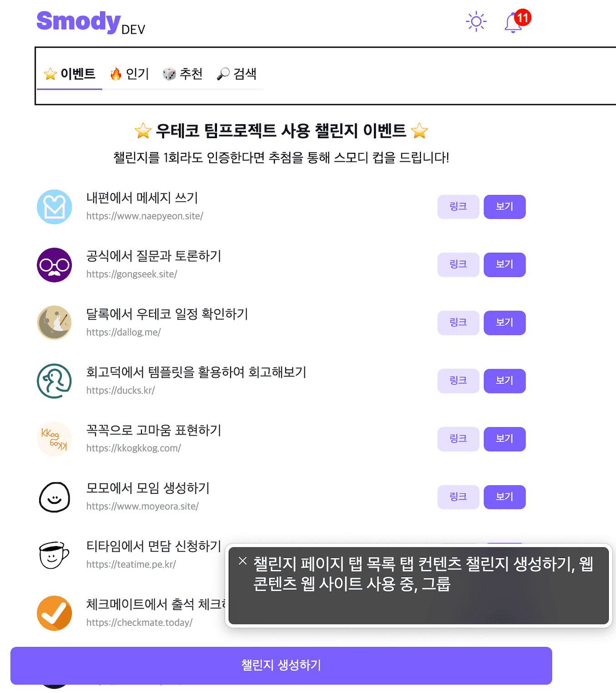Open notifications bell with 11 badge
Image resolution: width=616 pixels, height=693 pixels.
514,22
